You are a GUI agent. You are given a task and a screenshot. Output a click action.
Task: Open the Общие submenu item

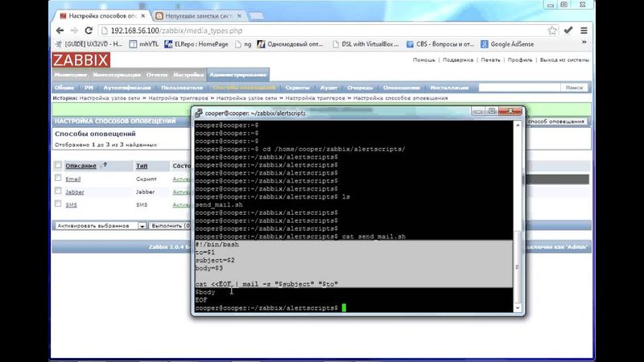coord(64,88)
